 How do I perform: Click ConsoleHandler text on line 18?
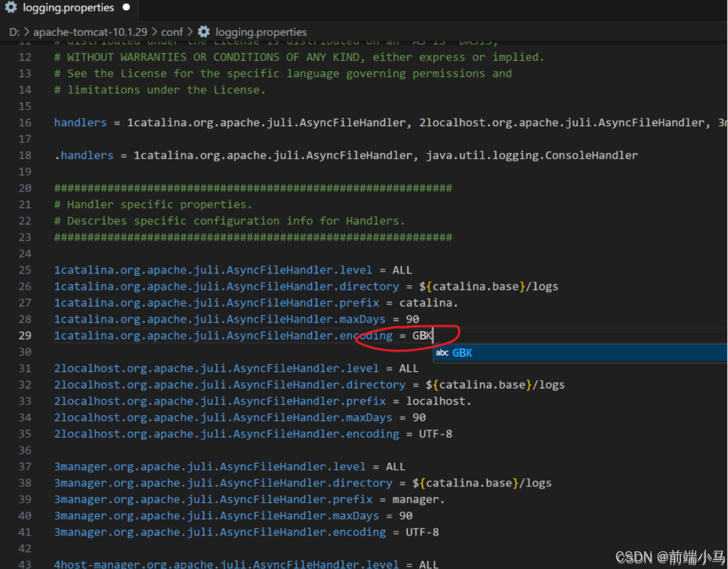(591, 155)
